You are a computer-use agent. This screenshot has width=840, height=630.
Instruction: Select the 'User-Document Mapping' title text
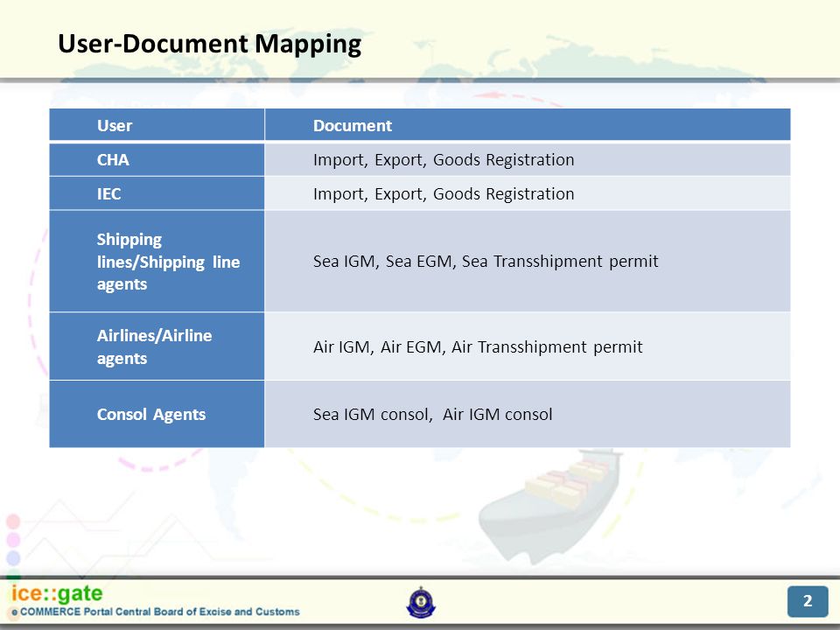(x=209, y=44)
